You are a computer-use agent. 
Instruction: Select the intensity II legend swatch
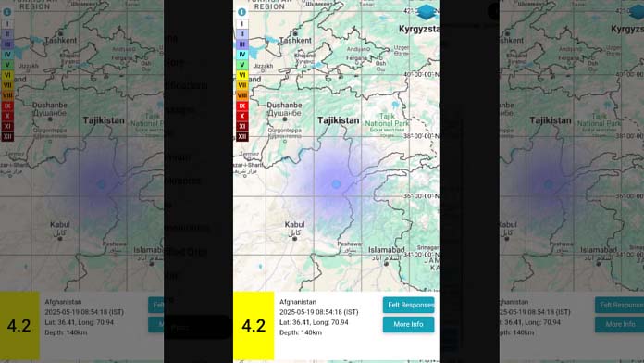[x=241, y=34]
